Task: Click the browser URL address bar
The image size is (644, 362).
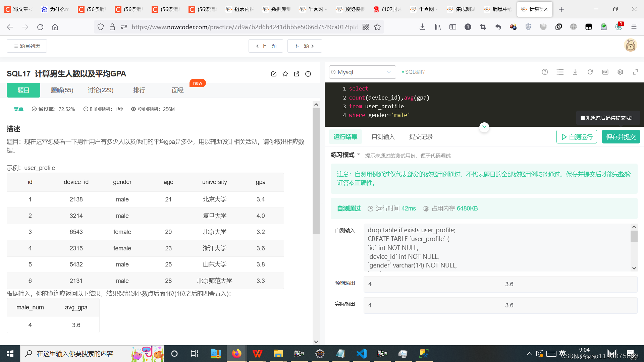Action: coord(245,27)
